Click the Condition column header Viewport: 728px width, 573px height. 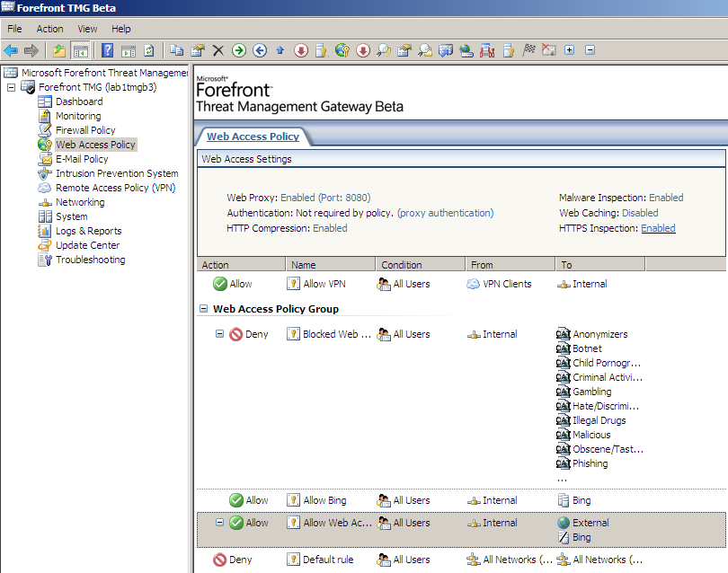coord(421,264)
